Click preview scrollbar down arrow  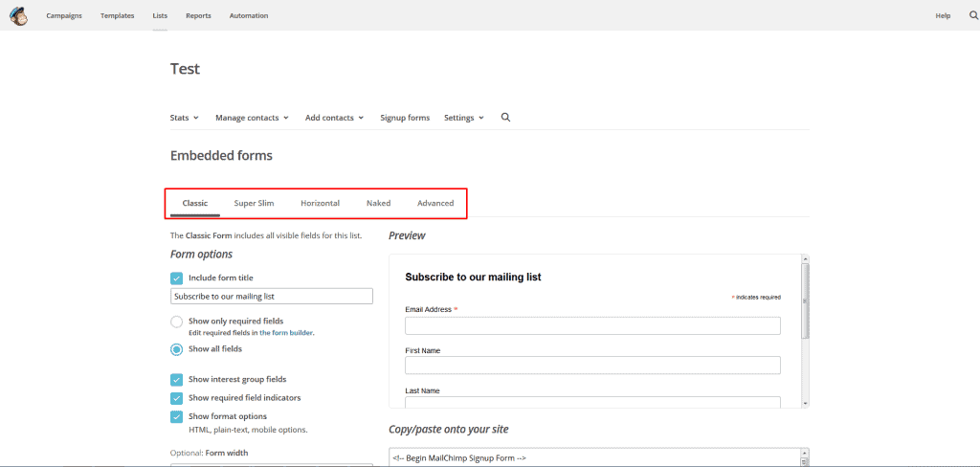pos(805,404)
